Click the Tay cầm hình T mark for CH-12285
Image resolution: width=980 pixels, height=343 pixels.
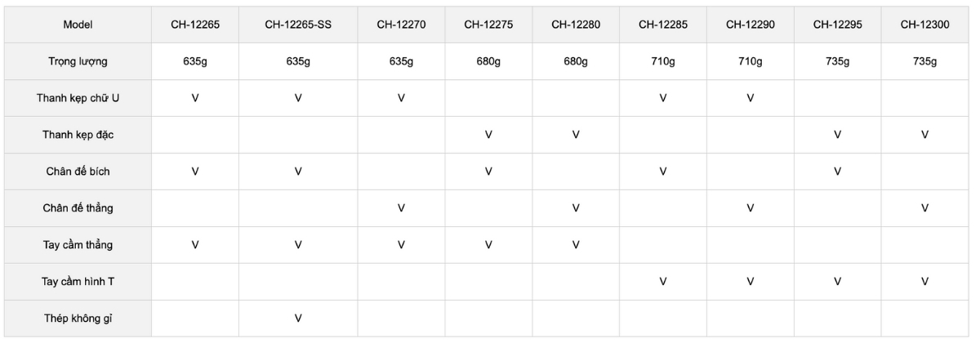click(x=663, y=282)
